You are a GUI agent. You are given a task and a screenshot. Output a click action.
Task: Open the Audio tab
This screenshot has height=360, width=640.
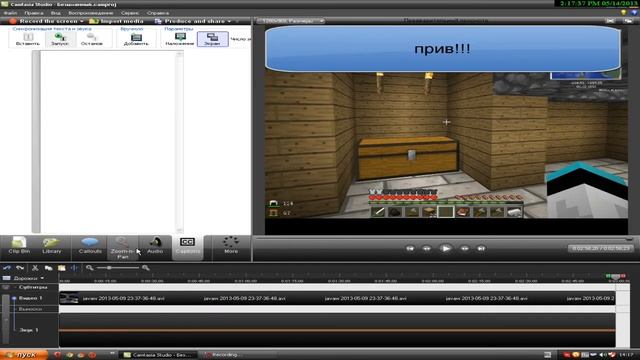click(x=155, y=246)
